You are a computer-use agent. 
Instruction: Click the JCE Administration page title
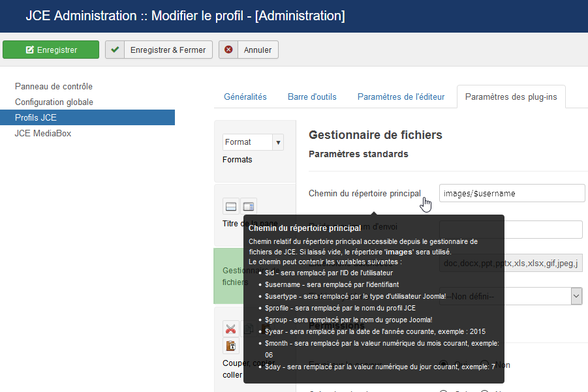185,16
